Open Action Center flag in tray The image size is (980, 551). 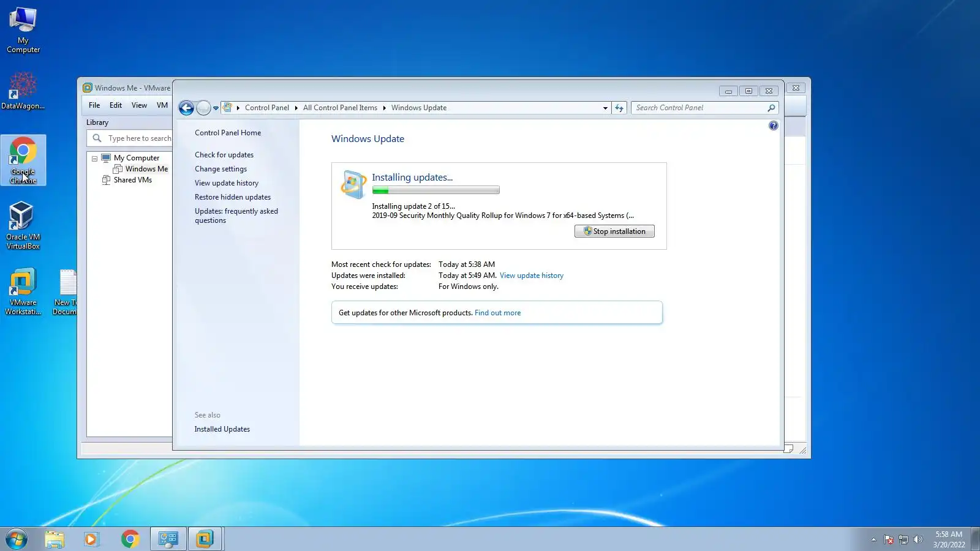pos(889,539)
